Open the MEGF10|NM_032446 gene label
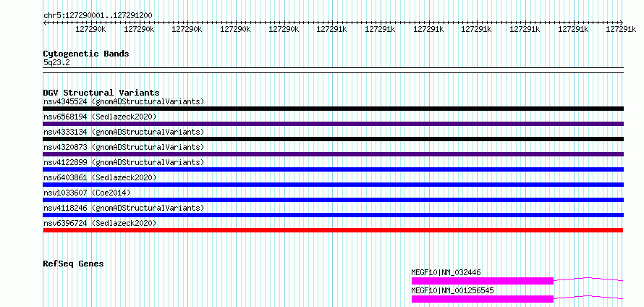This screenshot has width=644, height=307. tap(446, 272)
